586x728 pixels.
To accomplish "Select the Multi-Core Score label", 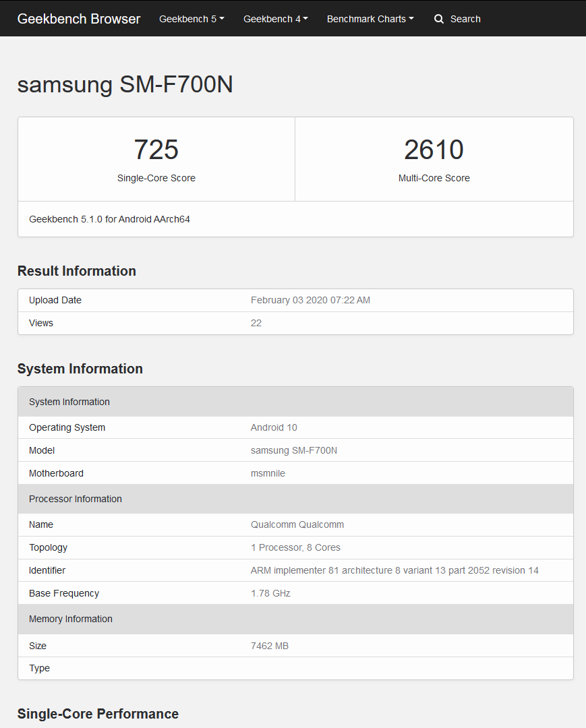I will point(434,178).
